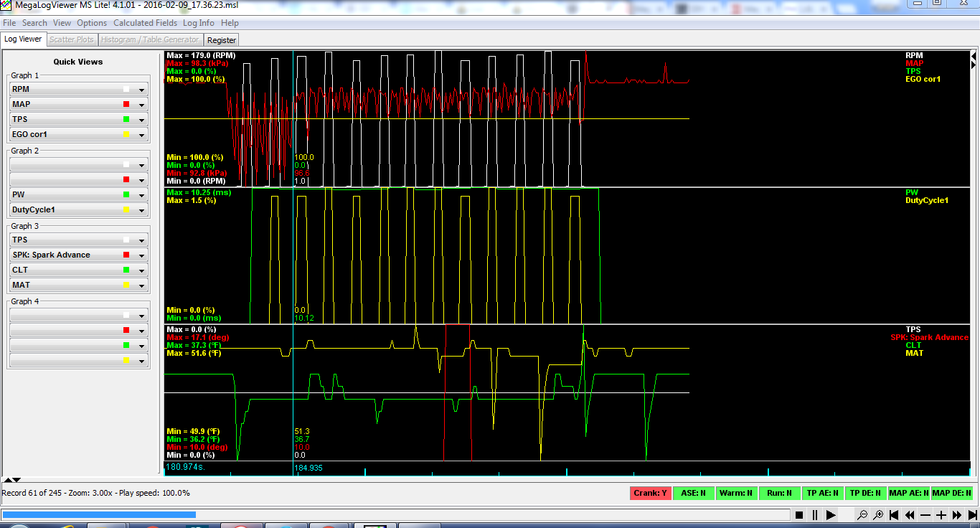Jump to the end of the log

[972, 514]
